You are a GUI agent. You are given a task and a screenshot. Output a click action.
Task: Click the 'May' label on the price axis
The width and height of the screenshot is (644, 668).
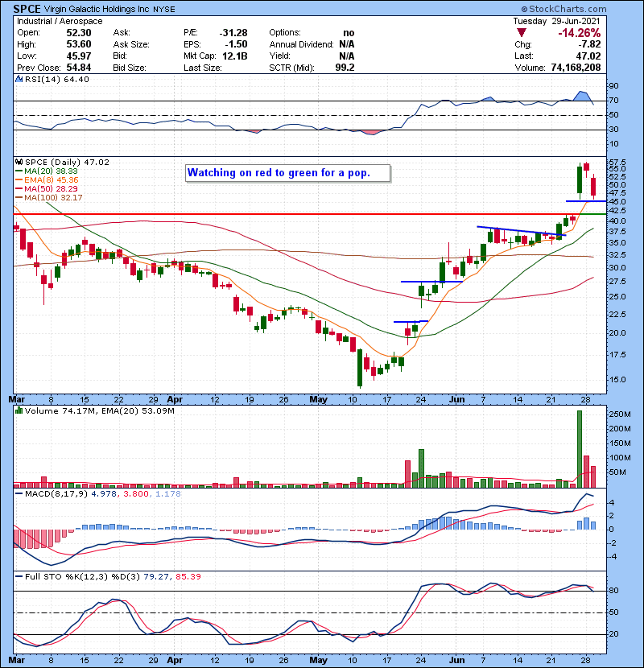pos(318,400)
